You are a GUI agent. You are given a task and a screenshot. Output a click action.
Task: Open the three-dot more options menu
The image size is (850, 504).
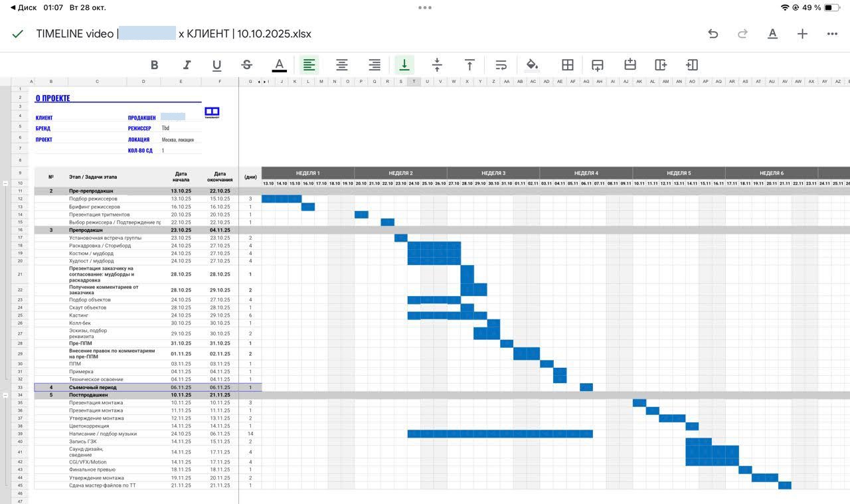point(832,34)
